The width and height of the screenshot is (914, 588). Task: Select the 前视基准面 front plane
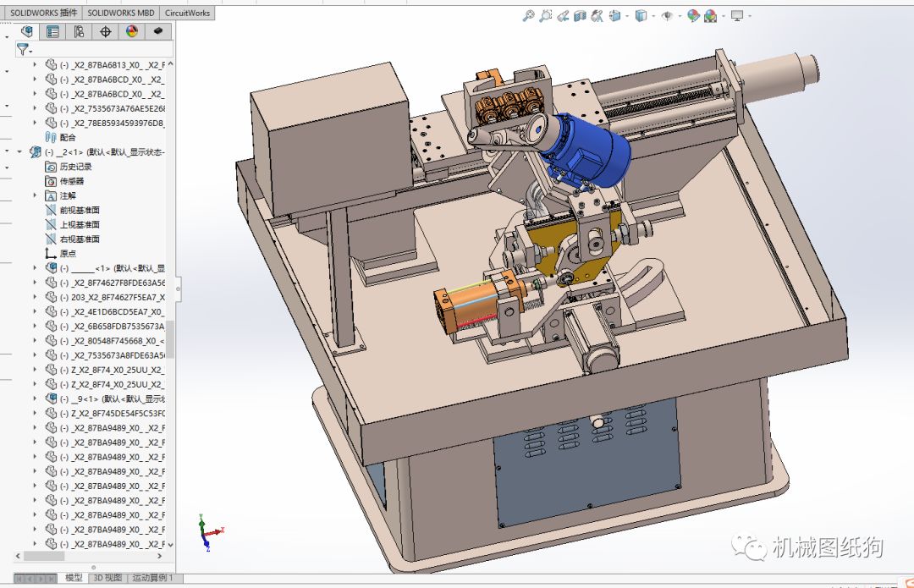click(80, 210)
